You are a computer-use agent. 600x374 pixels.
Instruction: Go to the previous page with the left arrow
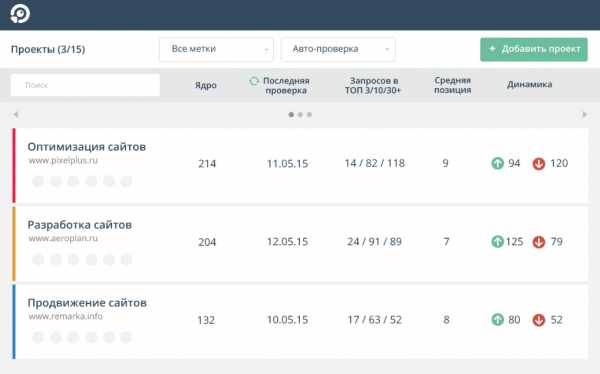(x=16, y=114)
